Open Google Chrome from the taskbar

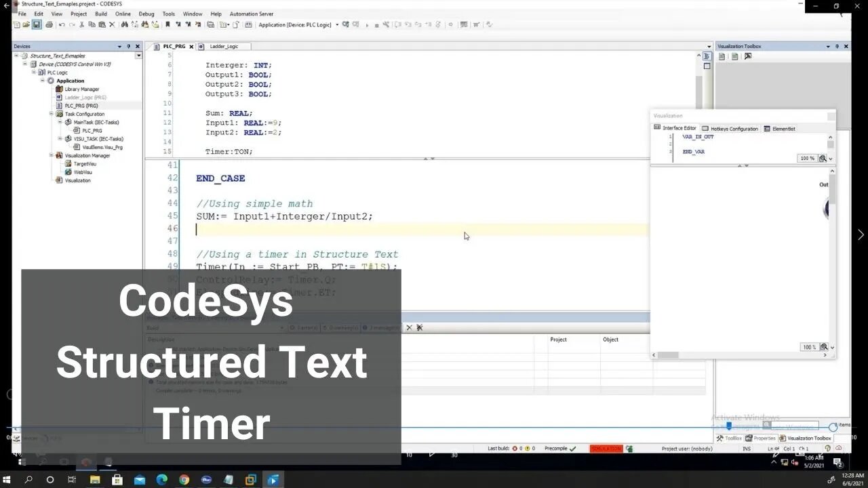click(184, 480)
